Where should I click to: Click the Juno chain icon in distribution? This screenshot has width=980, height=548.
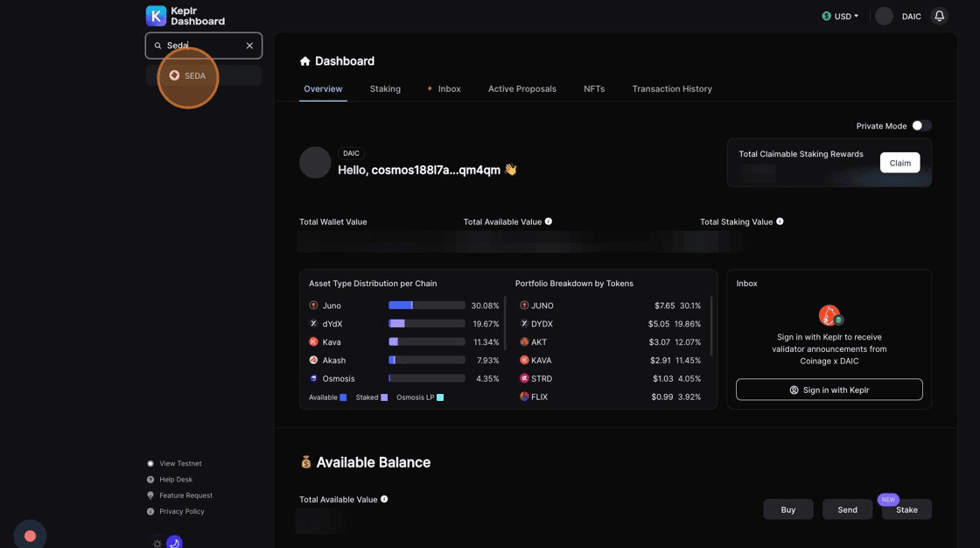click(x=313, y=306)
